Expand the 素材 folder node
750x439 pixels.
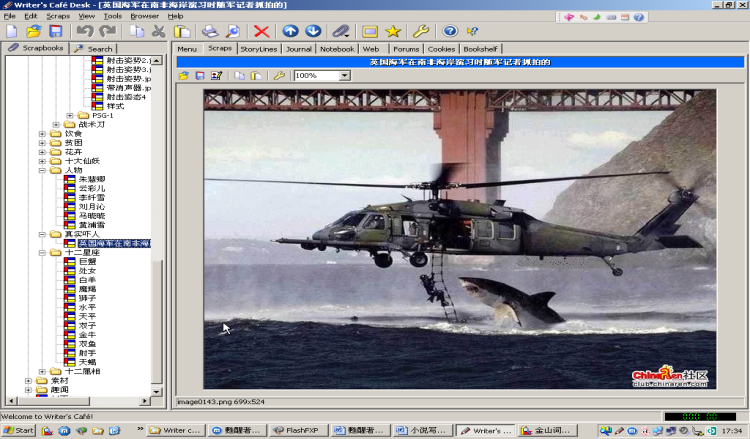tap(28, 381)
